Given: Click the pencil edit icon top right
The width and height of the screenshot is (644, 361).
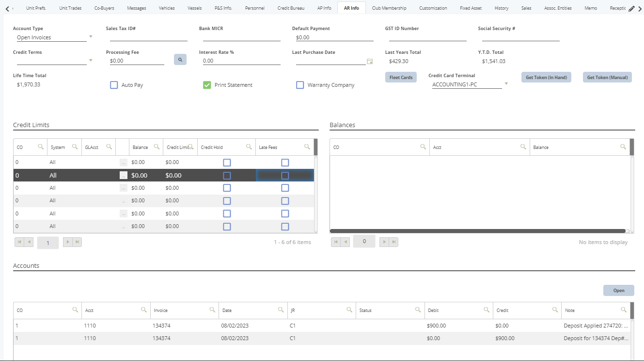Looking at the screenshot, I should point(631,7).
